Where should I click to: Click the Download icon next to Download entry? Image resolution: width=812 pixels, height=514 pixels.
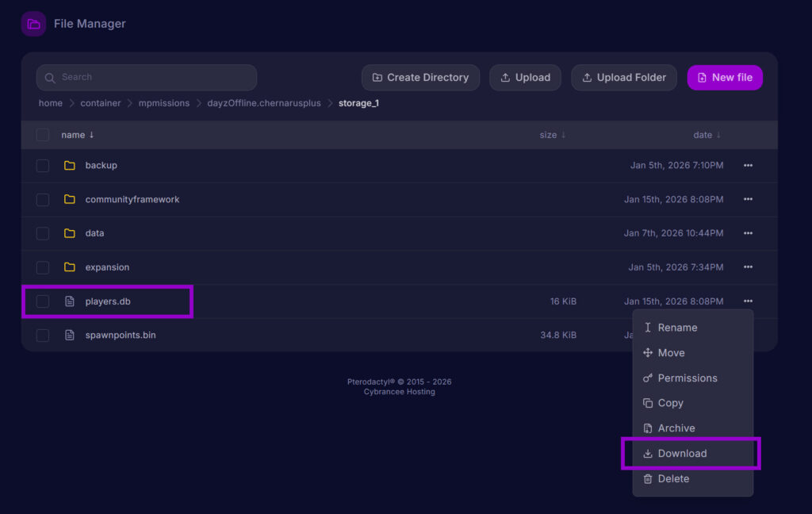click(x=646, y=453)
